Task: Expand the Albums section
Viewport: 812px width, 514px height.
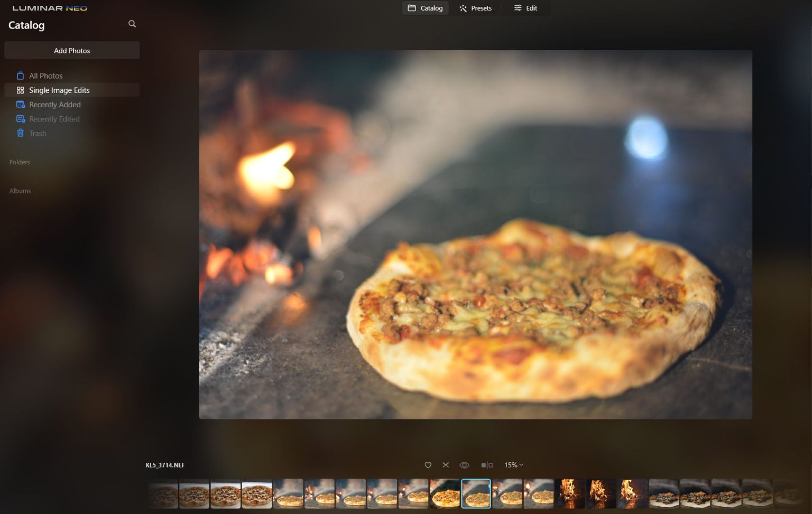Action: point(20,191)
